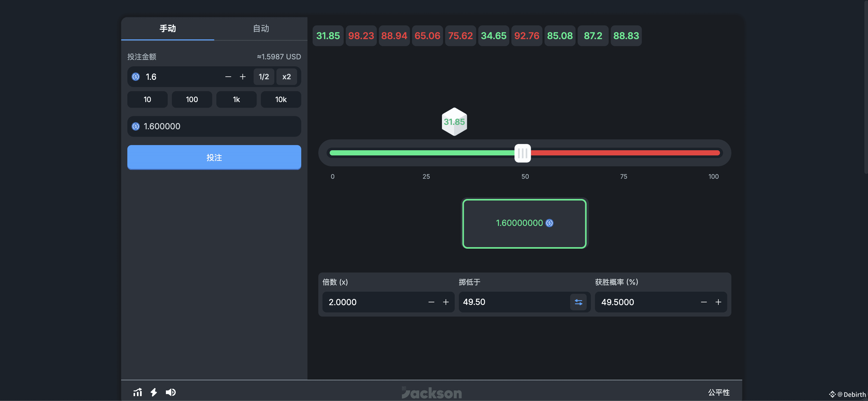Set bet amount to 10k
The height and width of the screenshot is (401, 868).
[x=281, y=99]
